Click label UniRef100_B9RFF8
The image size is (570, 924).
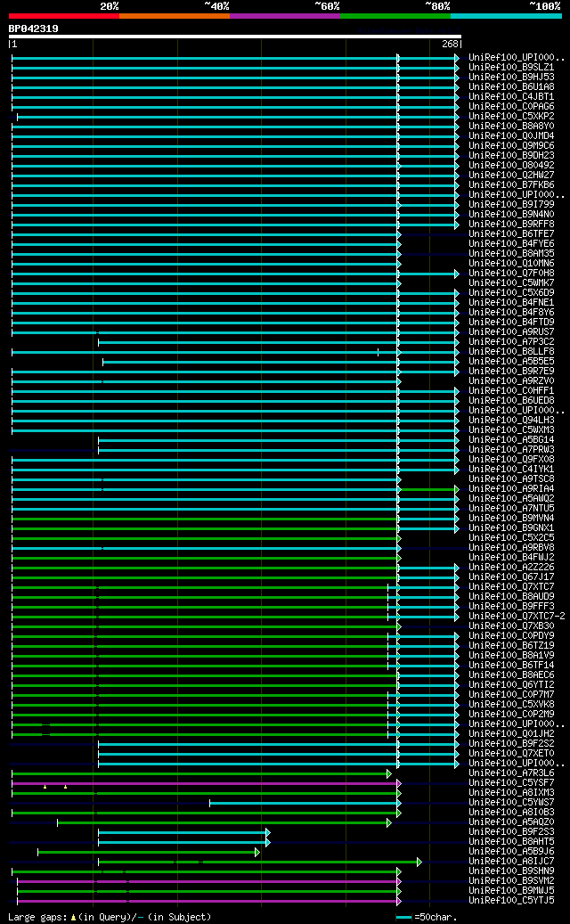(x=511, y=224)
